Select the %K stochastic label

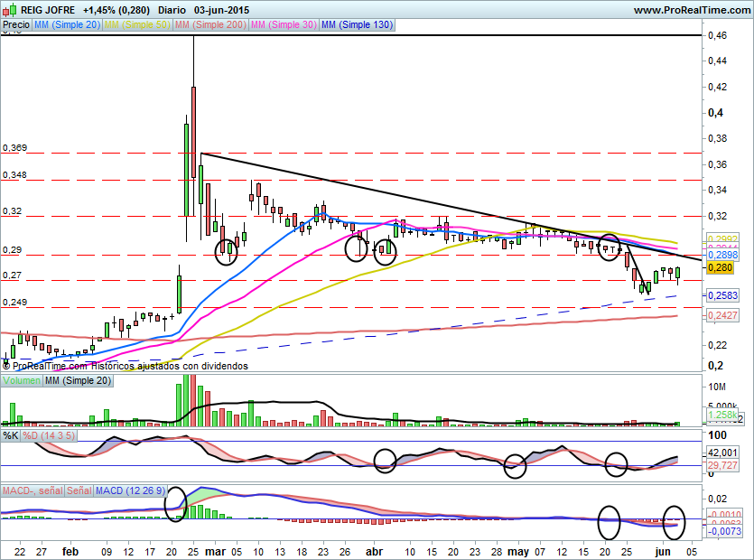pyautogui.click(x=11, y=436)
